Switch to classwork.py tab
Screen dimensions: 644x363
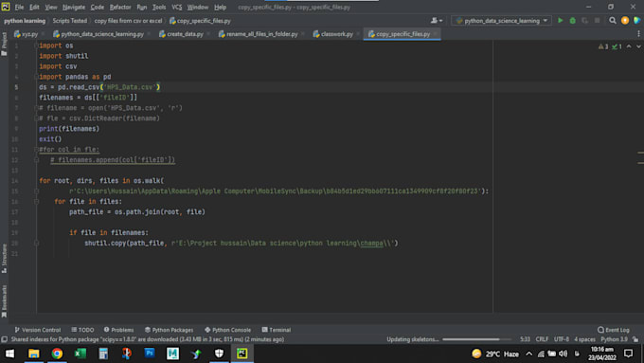(333, 34)
